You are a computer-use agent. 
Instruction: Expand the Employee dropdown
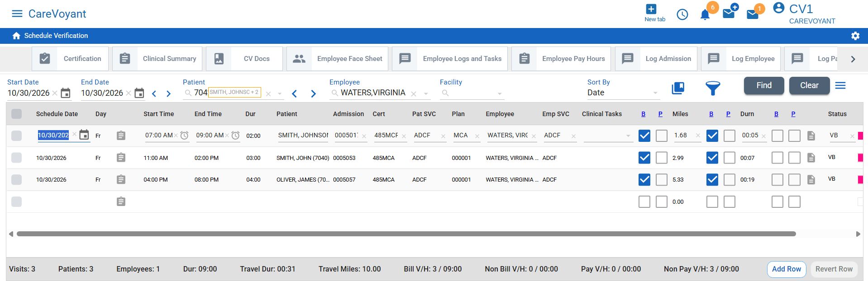(x=426, y=94)
